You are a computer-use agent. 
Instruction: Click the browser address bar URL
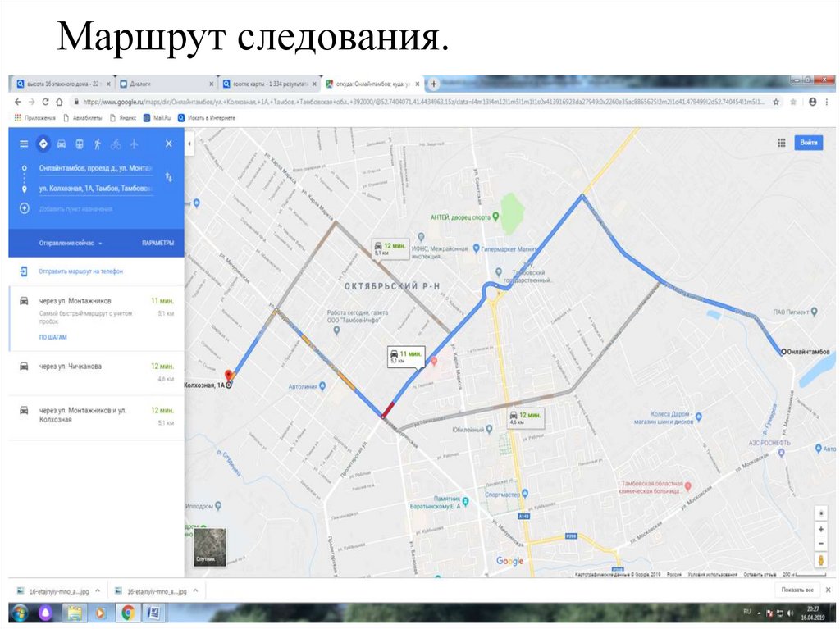423,102
